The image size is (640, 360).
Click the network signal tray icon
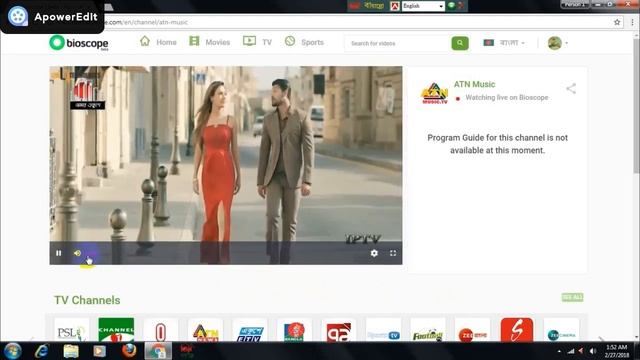click(x=571, y=351)
